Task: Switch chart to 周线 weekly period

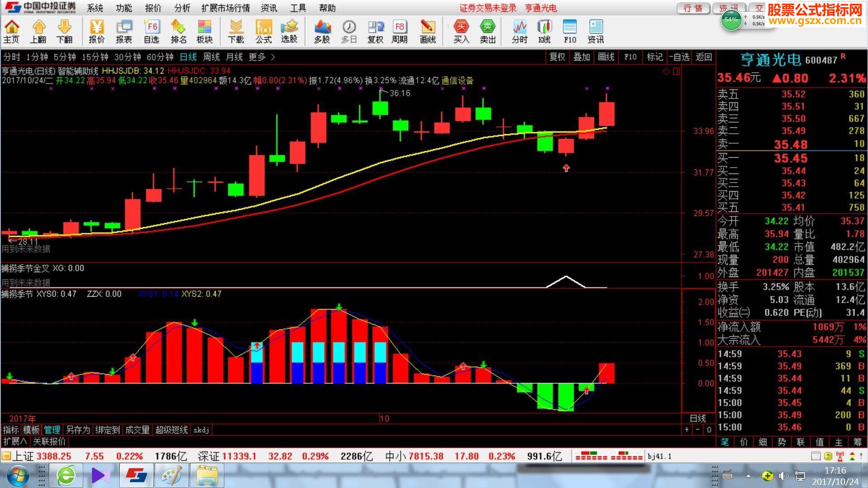Action: 211,57
